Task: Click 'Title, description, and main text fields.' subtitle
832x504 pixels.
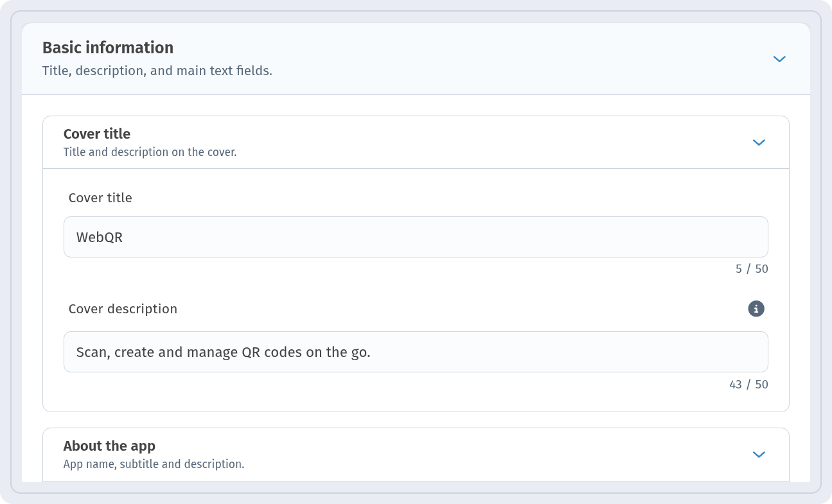Action: click(x=157, y=71)
